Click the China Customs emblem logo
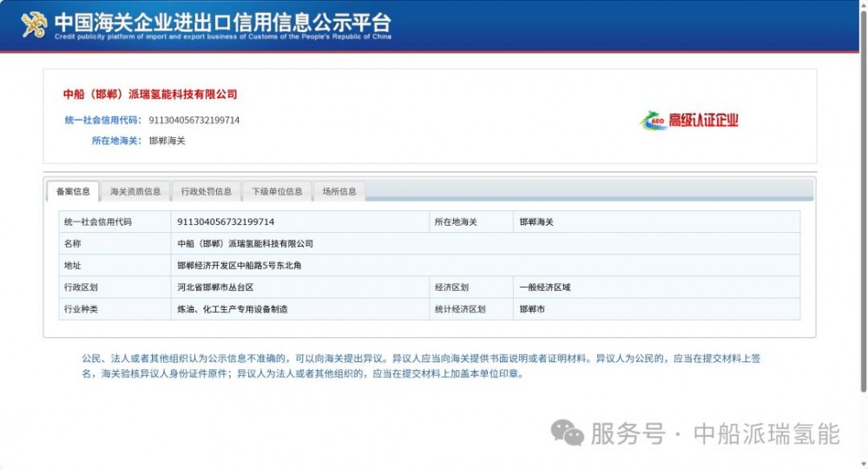 [x=34, y=25]
